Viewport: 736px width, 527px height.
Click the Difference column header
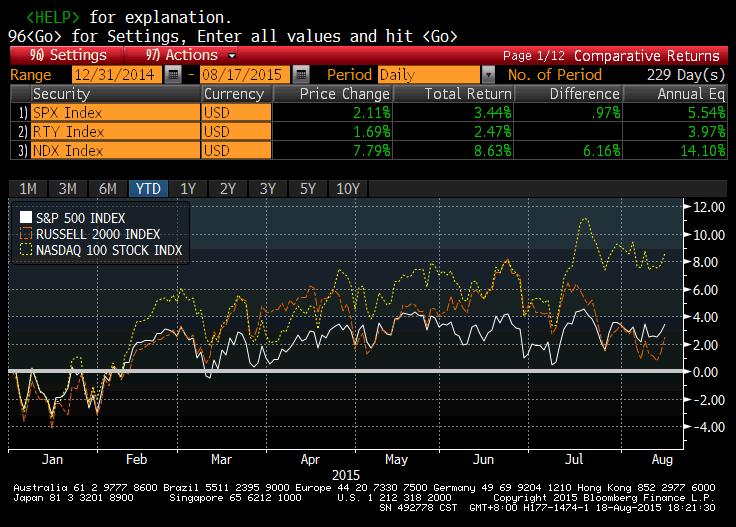569,94
